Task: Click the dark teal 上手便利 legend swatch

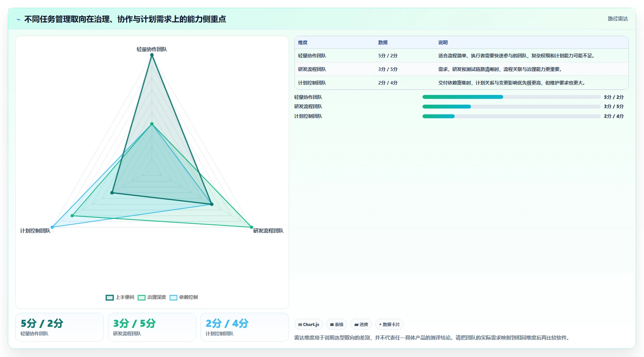Action: point(110,298)
